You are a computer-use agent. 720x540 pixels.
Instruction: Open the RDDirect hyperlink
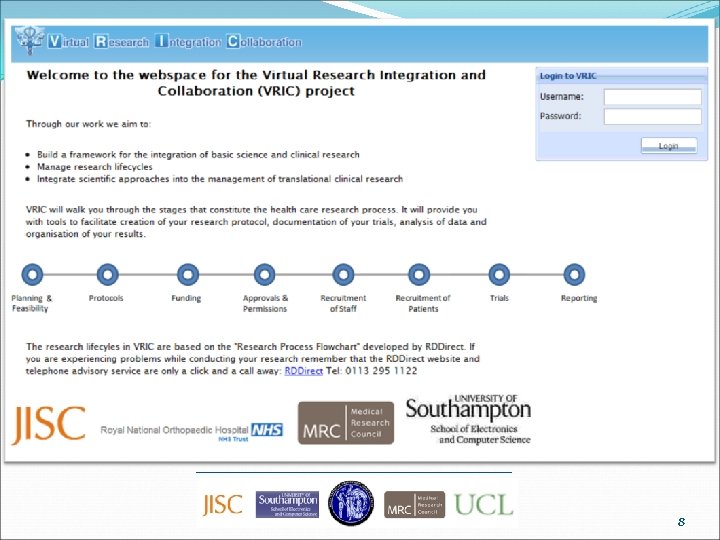click(x=304, y=371)
